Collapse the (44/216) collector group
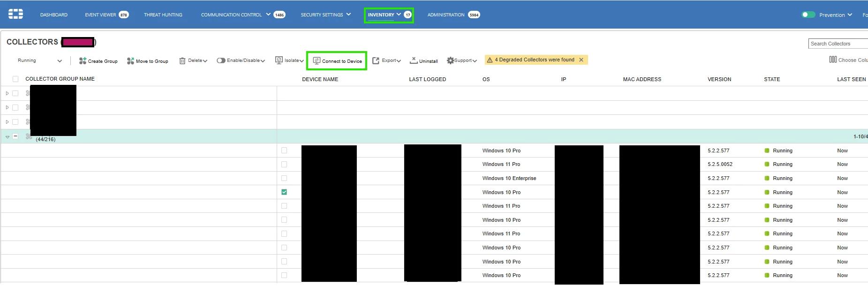Viewport: 868px width, 286px height. [x=7, y=137]
